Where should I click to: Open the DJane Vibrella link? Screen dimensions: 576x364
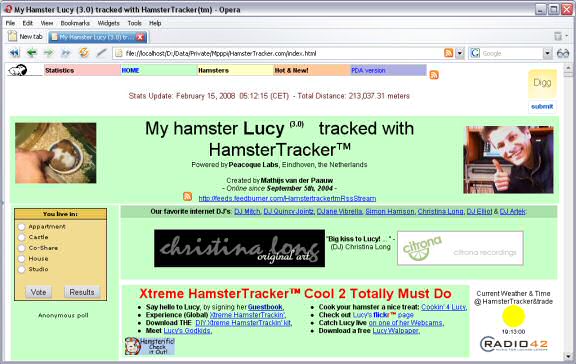pyautogui.click(x=339, y=212)
